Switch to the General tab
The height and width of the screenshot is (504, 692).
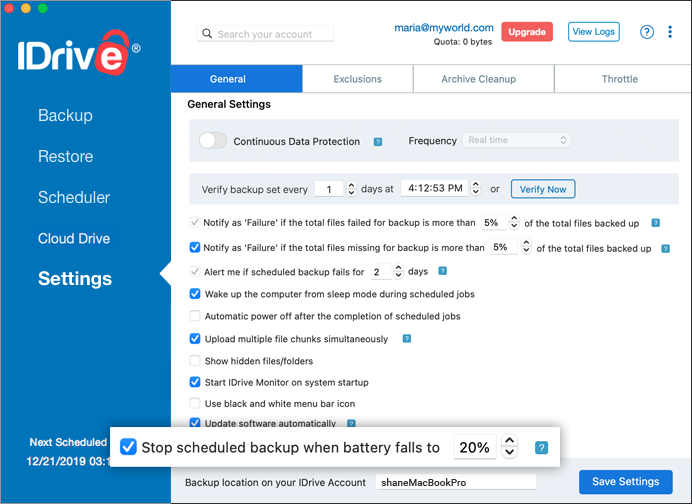pos(237,79)
